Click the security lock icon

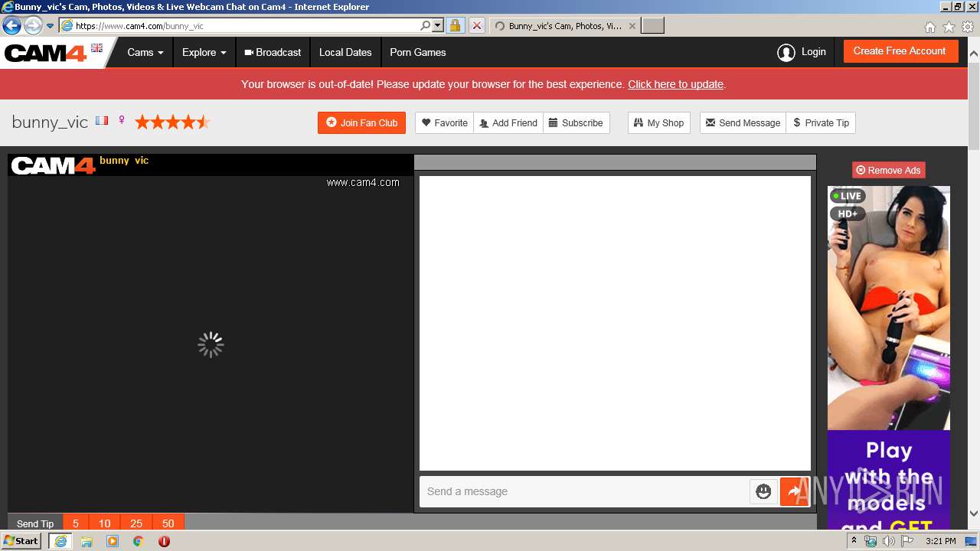[456, 25]
